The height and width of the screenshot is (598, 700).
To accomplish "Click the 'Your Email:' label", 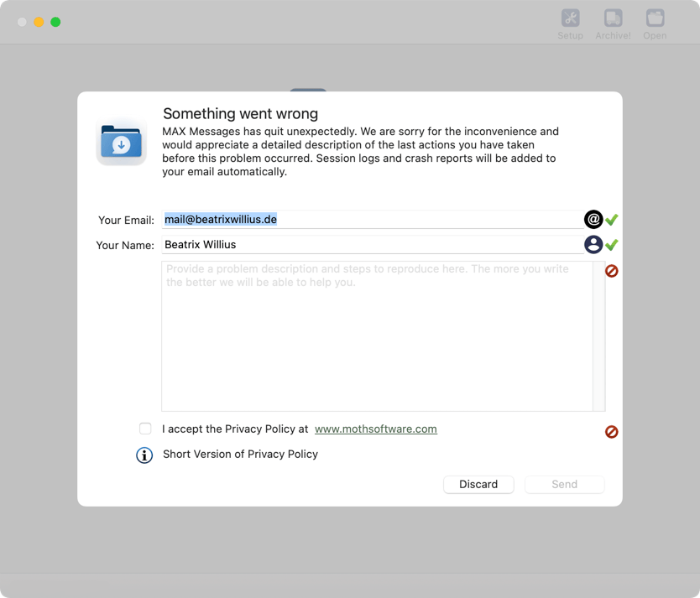I will [x=127, y=221].
